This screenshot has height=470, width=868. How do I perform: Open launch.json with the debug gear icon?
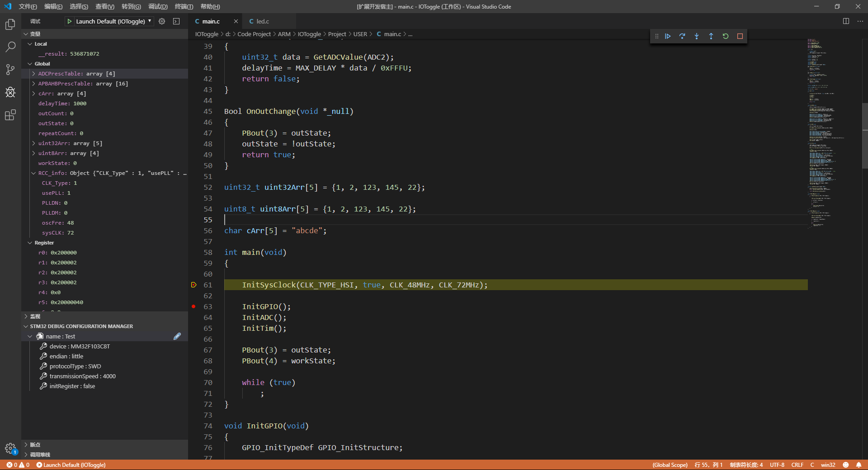162,21
